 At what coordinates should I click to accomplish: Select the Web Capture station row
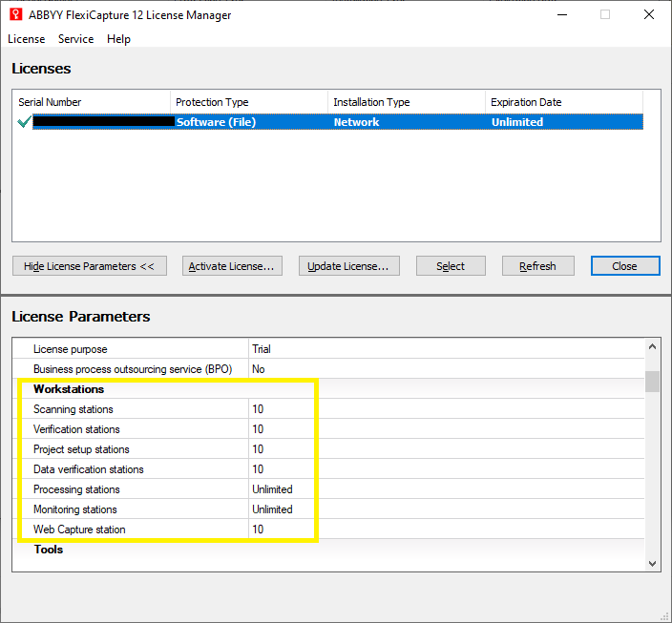(x=328, y=530)
